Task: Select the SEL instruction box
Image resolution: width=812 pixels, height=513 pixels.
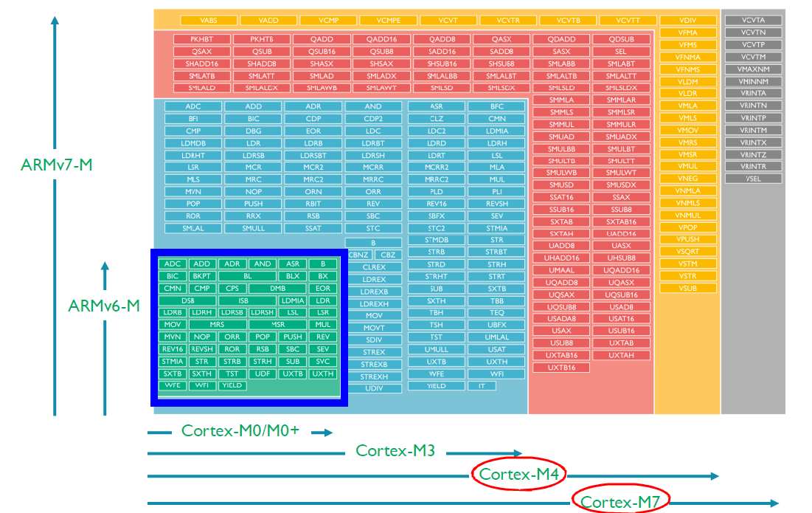Action: click(x=621, y=52)
